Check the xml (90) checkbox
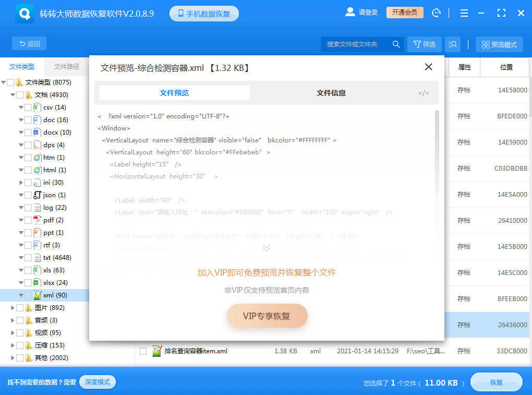The image size is (532, 395). click(x=28, y=295)
